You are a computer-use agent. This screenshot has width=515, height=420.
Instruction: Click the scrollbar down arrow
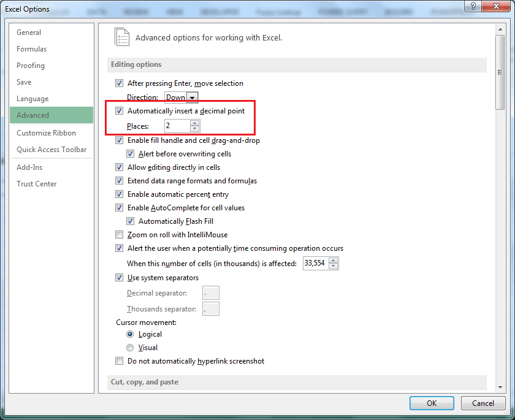point(500,387)
